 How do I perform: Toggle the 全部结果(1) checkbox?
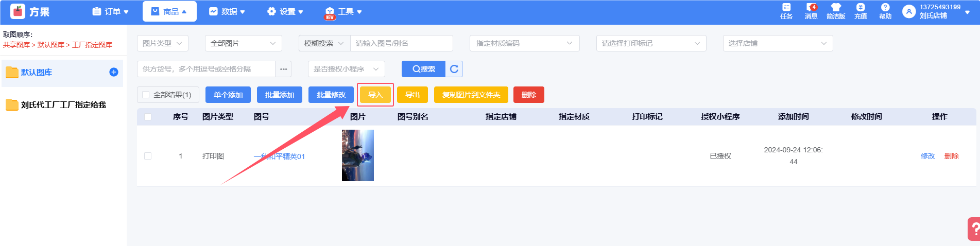(x=146, y=95)
